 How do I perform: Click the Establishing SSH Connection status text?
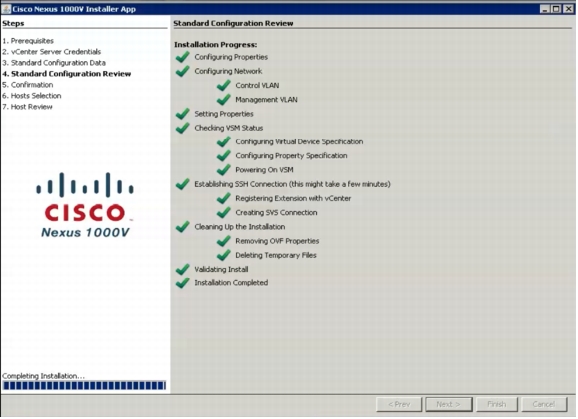point(292,184)
